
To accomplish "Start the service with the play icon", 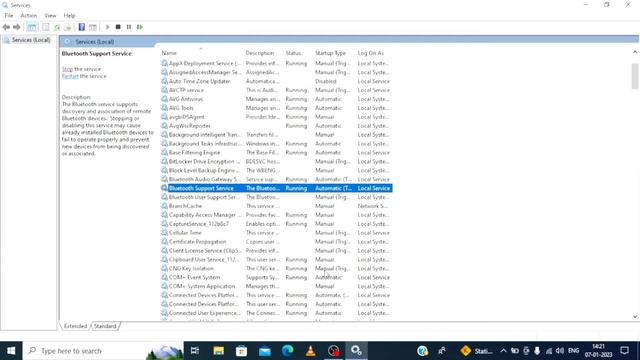I will (107, 27).
